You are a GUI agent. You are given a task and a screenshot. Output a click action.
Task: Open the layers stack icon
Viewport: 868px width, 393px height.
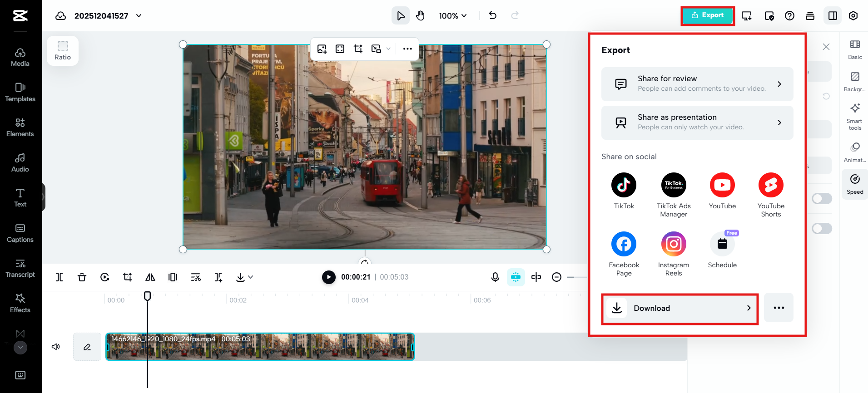coord(810,16)
